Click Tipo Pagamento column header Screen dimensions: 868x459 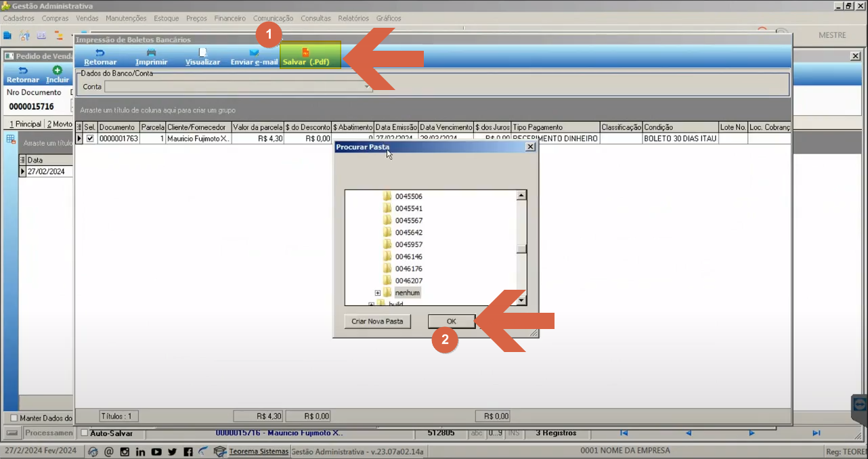pos(555,127)
